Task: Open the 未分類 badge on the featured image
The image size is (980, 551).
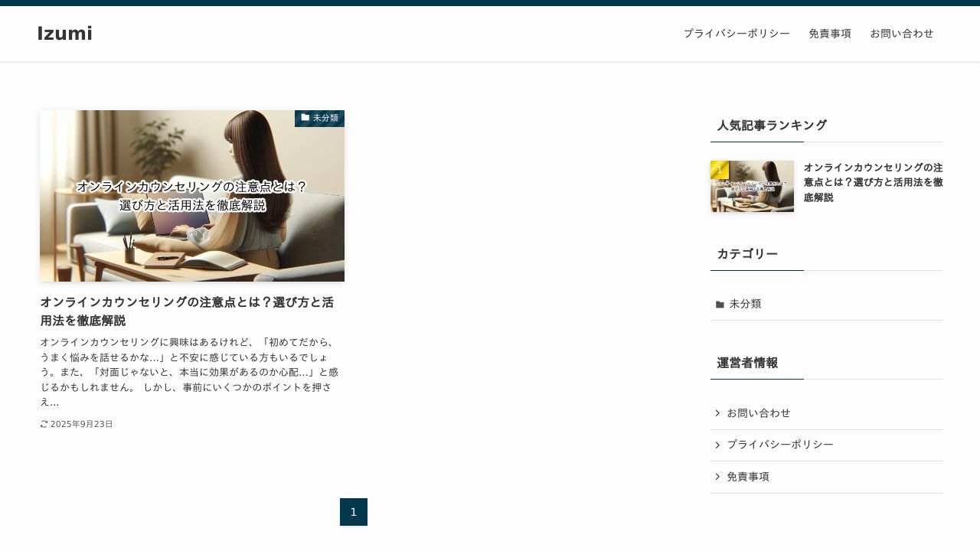Action: coord(319,118)
